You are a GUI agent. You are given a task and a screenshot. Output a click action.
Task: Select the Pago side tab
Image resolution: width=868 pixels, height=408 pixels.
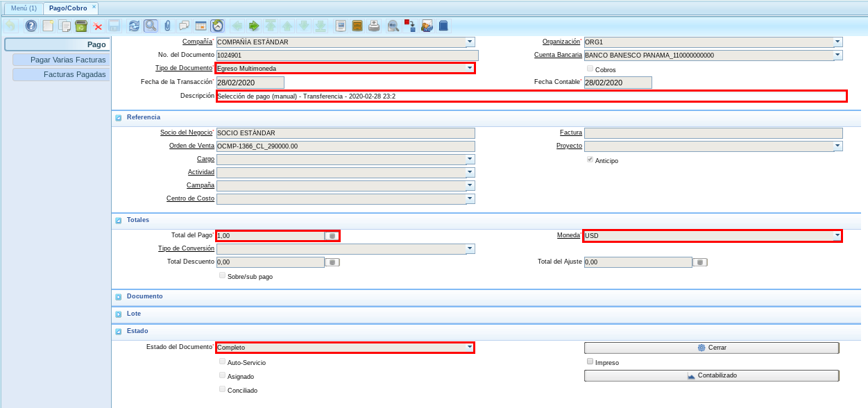click(57, 44)
